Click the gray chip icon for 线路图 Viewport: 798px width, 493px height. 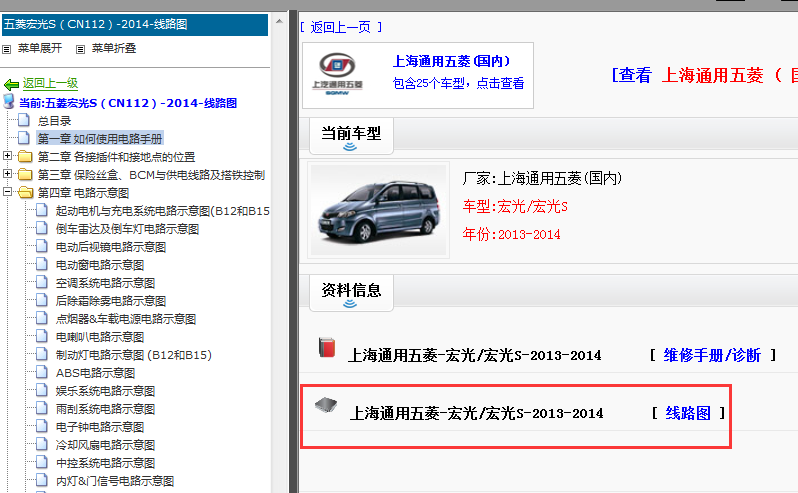pyautogui.click(x=326, y=405)
